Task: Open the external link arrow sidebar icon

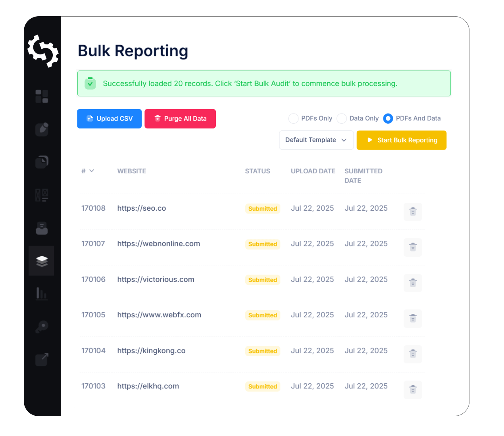Action: coord(42,359)
